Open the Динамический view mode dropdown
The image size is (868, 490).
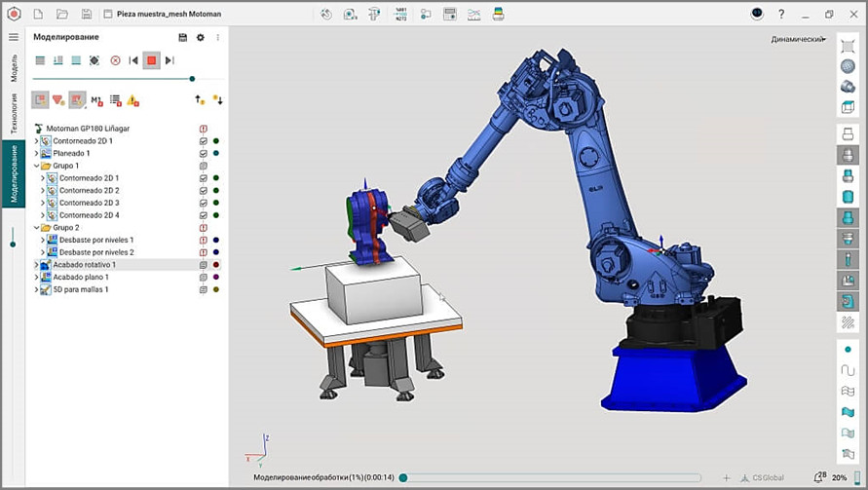[798, 39]
